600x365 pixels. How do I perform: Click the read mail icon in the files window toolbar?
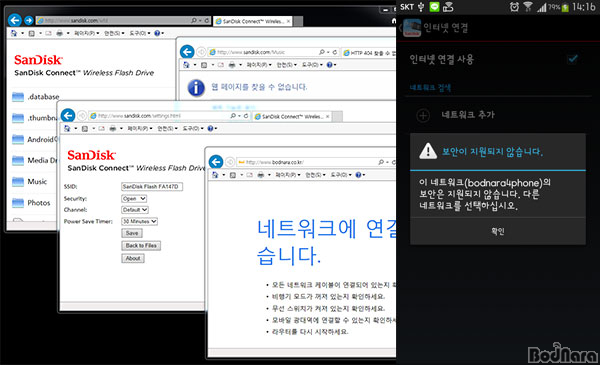tap(48, 33)
